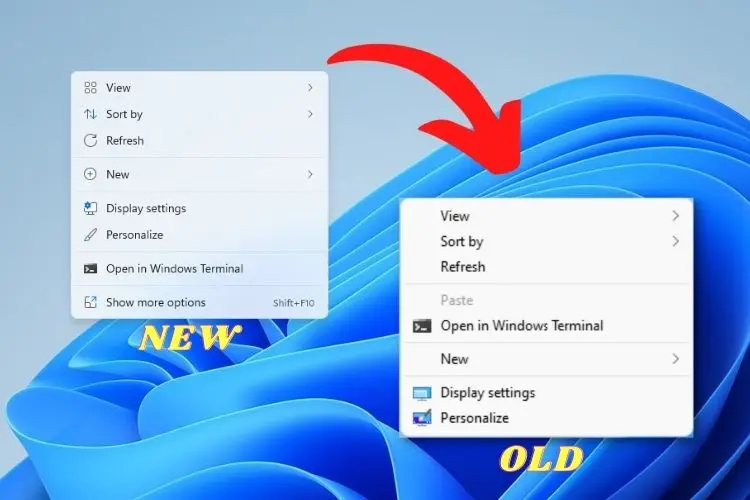Select Open in Windows Terminal in new menu
Screen dimensions: 750x500
(x=199, y=269)
